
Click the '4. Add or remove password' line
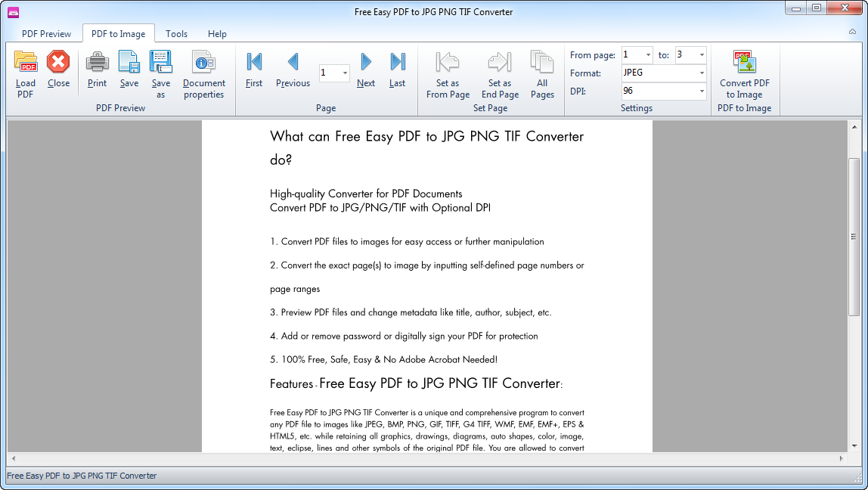(x=404, y=336)
